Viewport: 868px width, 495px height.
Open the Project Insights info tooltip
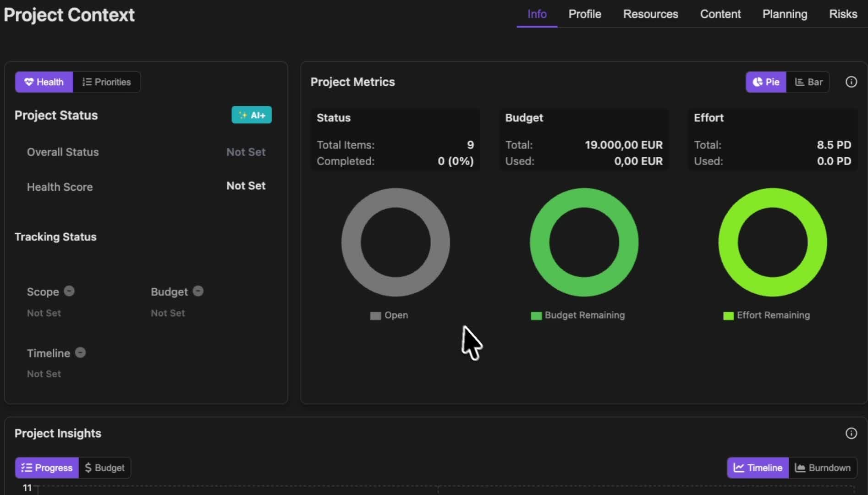click(x=851, y=433)
